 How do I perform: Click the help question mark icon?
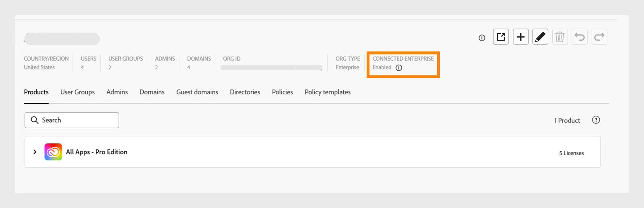596,120
